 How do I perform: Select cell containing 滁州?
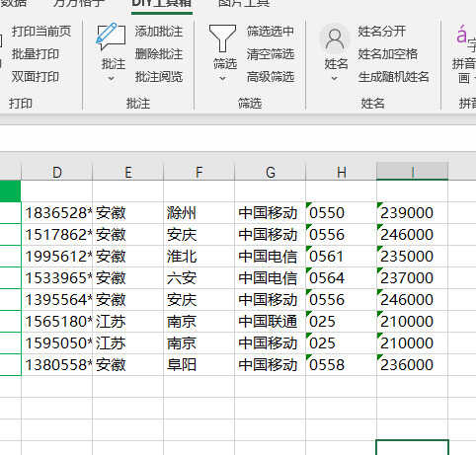click(199, 213)
